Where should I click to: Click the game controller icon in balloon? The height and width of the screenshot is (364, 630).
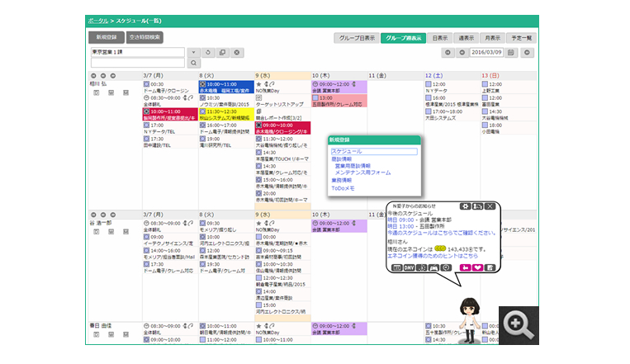click(433, 267)
